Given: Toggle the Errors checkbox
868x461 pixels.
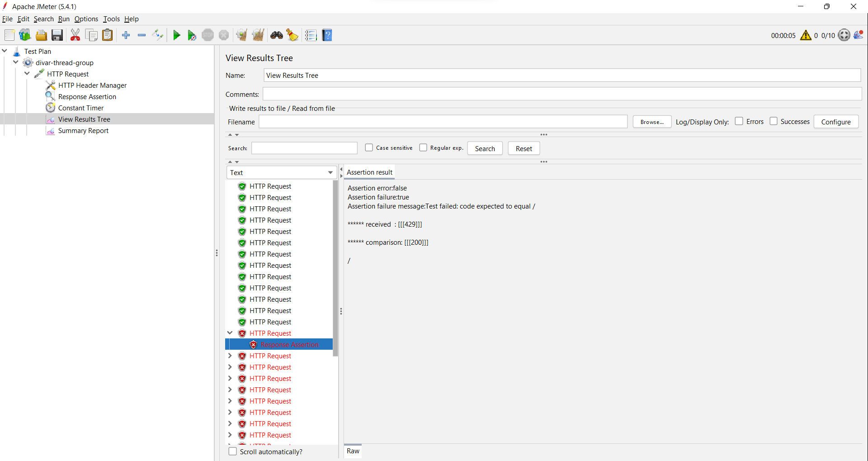Looking at the screenshot, I should 739,121.
